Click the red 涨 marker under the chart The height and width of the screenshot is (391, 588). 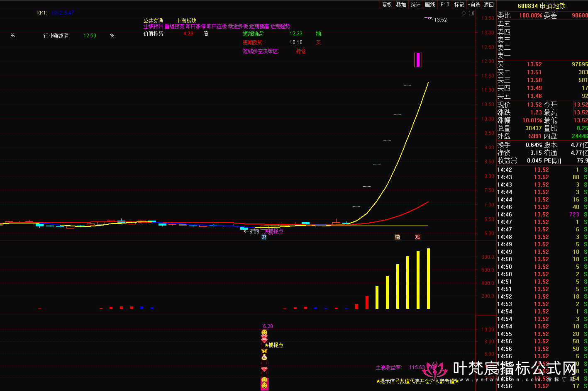[417, 237]
